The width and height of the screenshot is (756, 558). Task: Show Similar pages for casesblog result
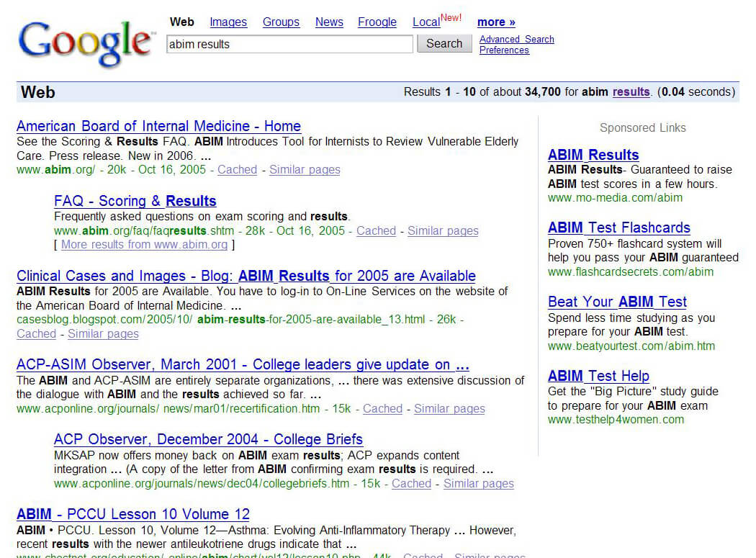pyautogui.click(x=103, y=334)
